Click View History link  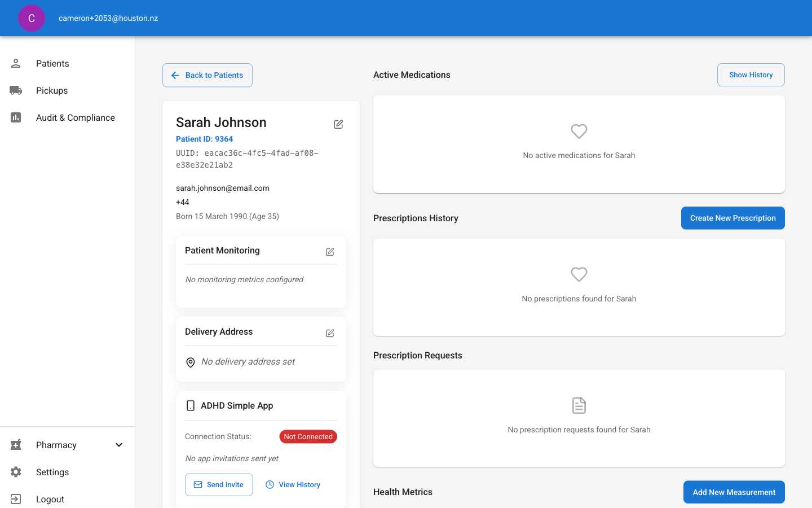click(293, 485)
